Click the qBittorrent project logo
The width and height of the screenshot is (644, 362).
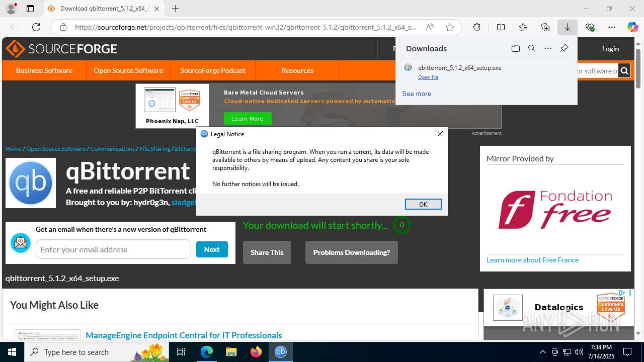pyautogui.click(x=31, y=183)
